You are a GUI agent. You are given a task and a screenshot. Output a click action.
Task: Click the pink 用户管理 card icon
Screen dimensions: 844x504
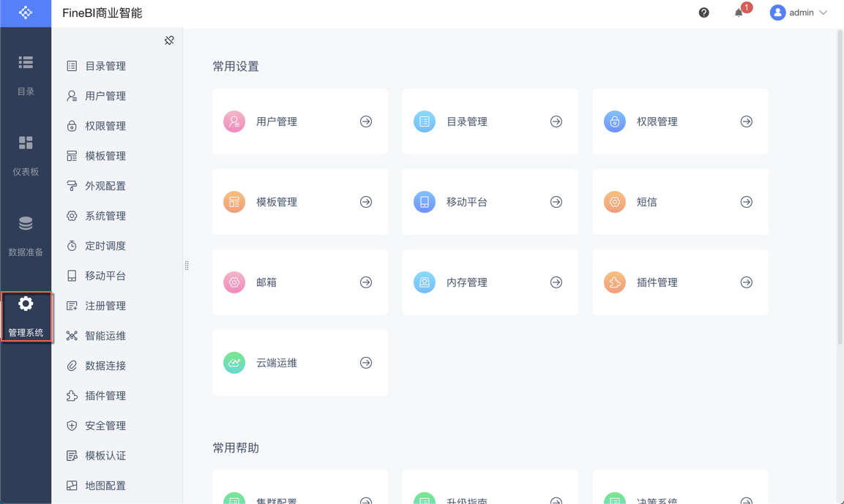coord(234,121)
